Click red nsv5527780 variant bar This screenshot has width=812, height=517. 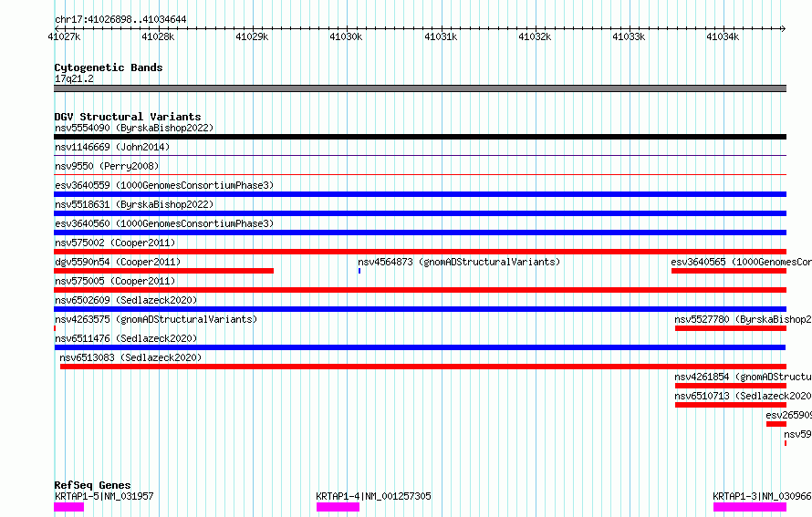tap(731, 328)
